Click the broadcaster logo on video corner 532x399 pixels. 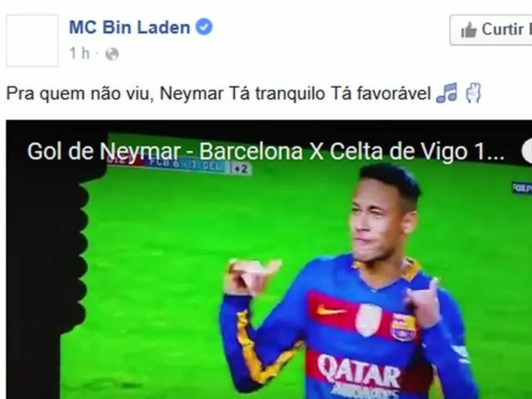click(522, 188)
